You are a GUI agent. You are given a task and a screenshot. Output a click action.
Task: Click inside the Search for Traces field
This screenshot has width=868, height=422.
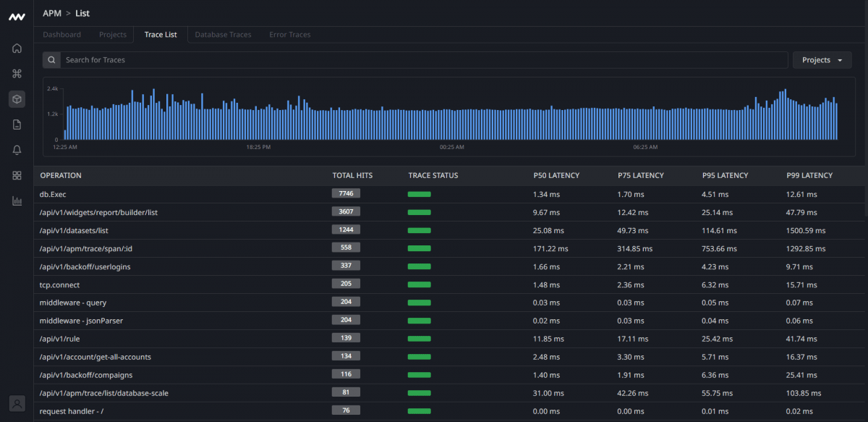[x=289, y=59]
